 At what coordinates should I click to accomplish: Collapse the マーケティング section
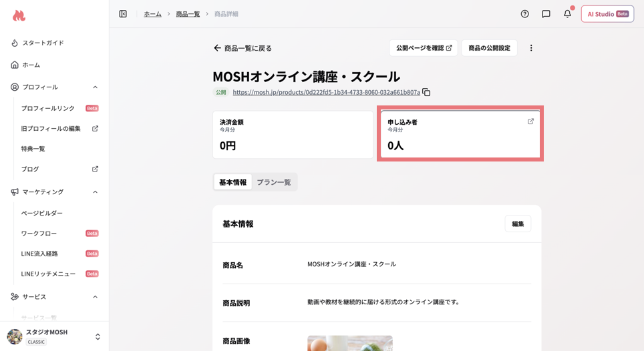pos(95,192)
